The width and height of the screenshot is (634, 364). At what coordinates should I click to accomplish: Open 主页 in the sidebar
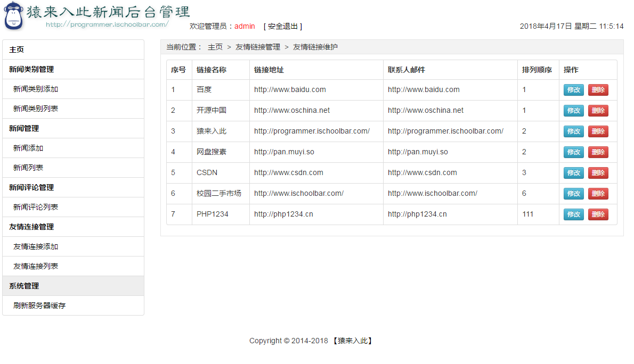point(73,49)
